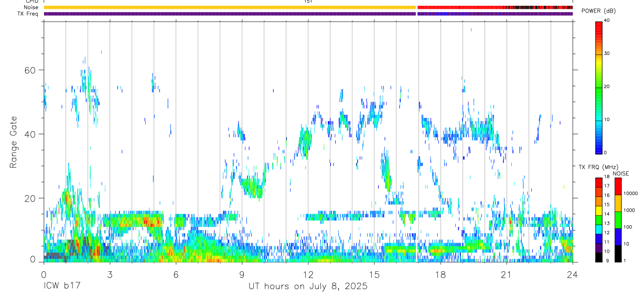Screen dimensions: 644x297
Task: Click the 151 CPID value at top
Action: (x=308, y=2)
